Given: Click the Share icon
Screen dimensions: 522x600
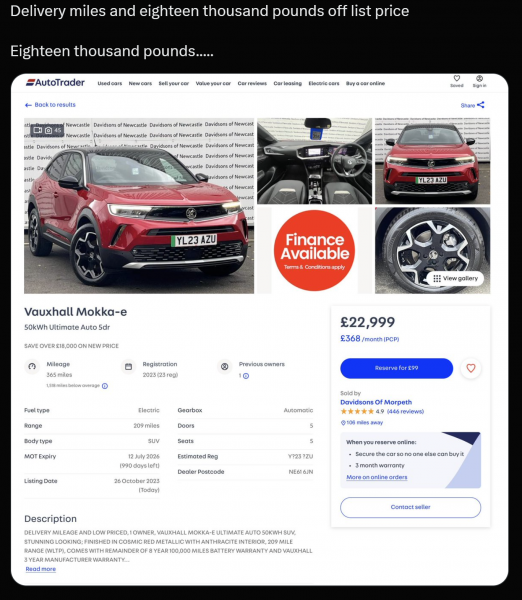Looking at the screenshot, I should tap(481, 105).
